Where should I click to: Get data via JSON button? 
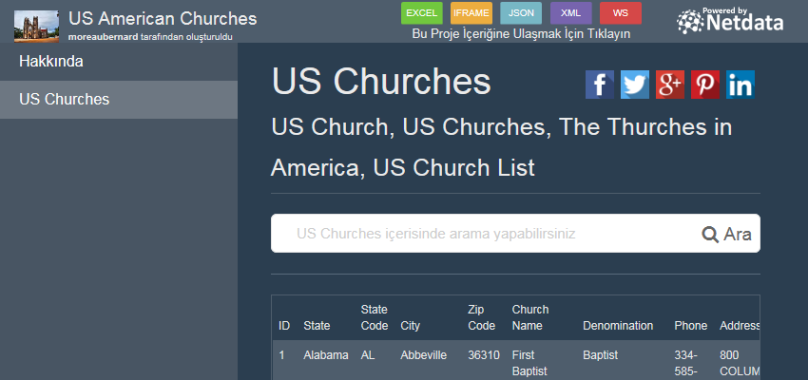[521, 13]
